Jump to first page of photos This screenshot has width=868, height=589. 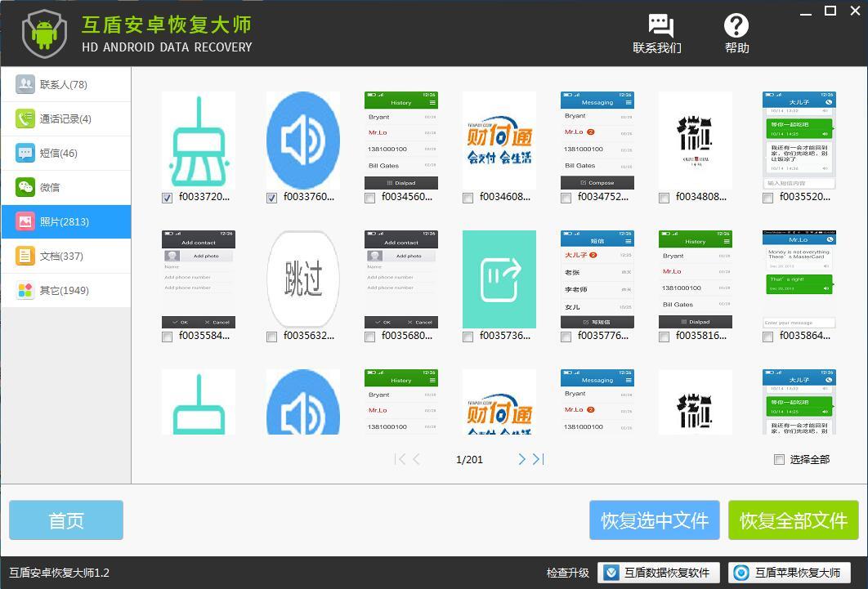pyautogui.click(x=400, y=459)
